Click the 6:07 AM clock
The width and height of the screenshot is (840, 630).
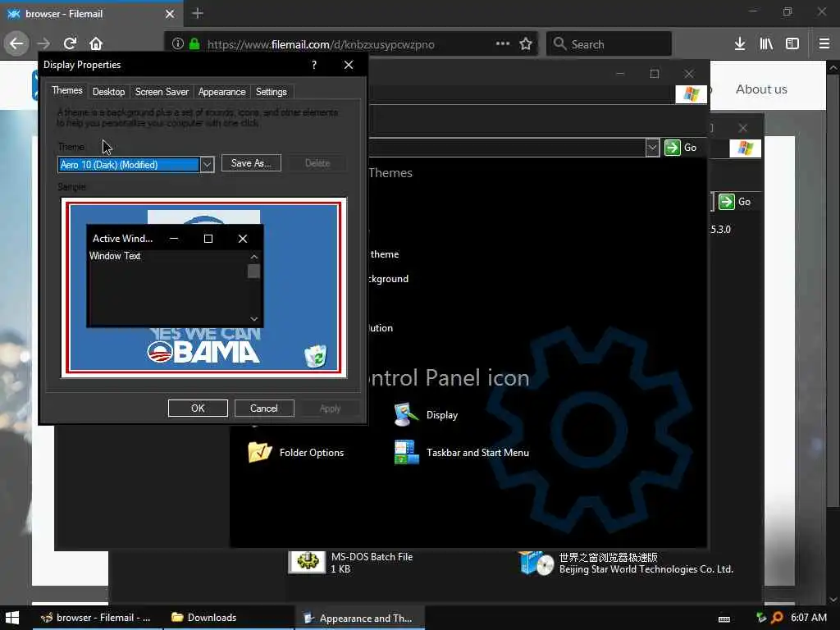click(809, 618)
